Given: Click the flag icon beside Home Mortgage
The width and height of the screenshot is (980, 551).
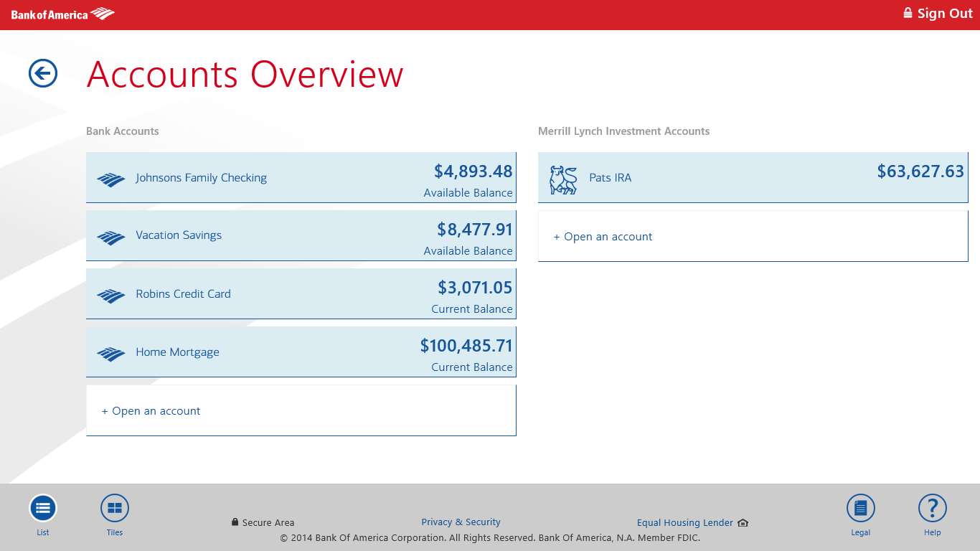Looking at the screenshot, I should click(x=111, y=352).
